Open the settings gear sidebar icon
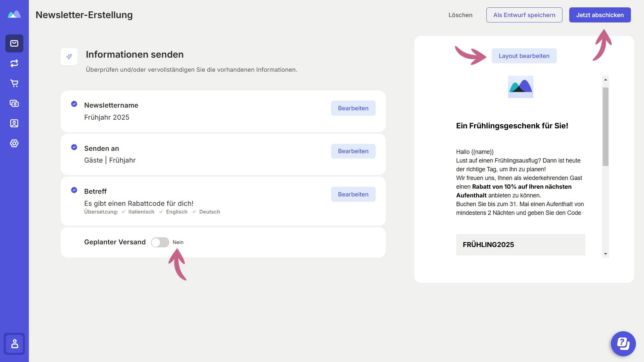 point(14,143)
